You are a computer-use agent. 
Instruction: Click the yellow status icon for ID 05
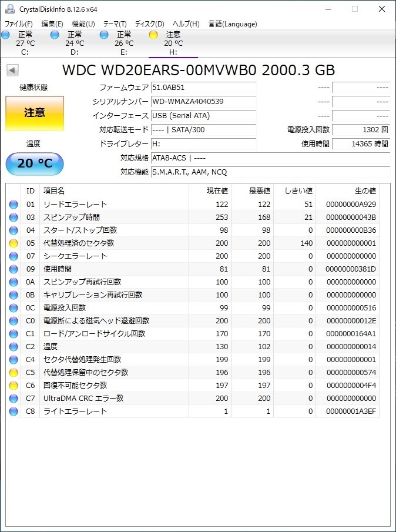14,243
